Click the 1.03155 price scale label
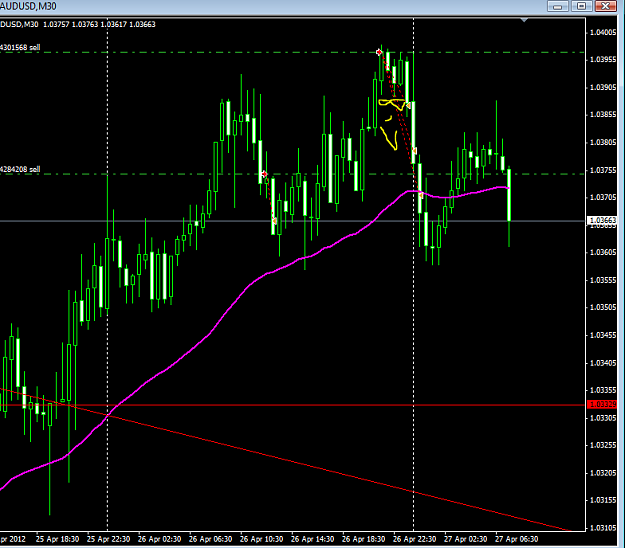 (x=603, y=500)
